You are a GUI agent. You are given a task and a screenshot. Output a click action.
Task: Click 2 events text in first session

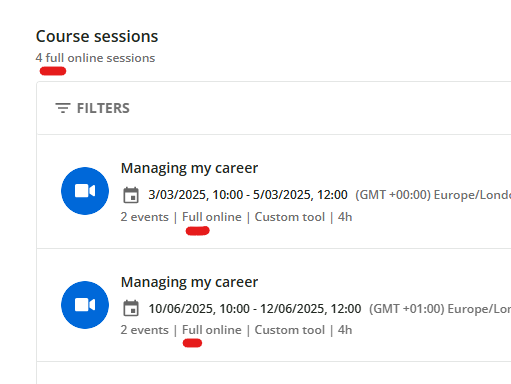(x=145, y=217)
